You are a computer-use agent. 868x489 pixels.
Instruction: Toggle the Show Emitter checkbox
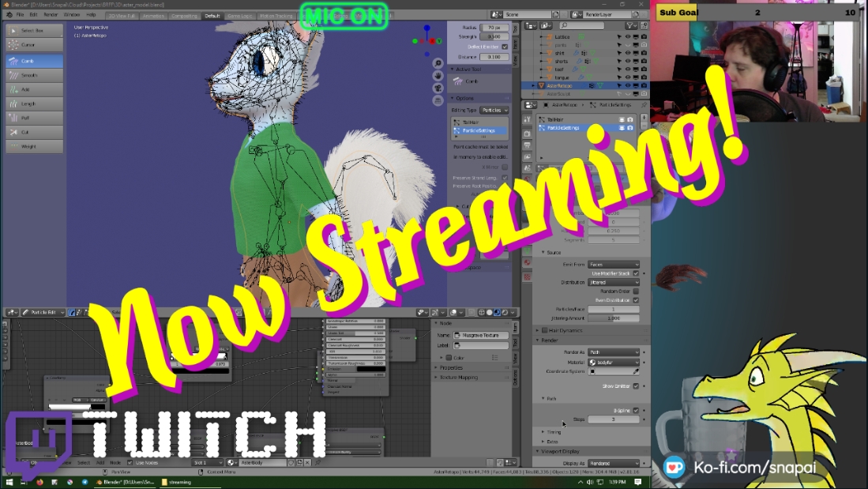pyautogui.click(x=636, y=386)
